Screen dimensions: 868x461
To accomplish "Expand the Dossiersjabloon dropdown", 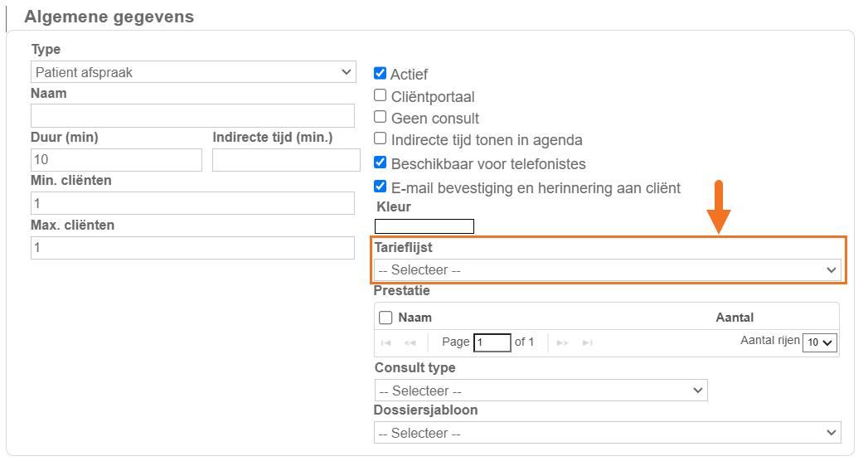I will pyautogui.click(x=608, y=433).
